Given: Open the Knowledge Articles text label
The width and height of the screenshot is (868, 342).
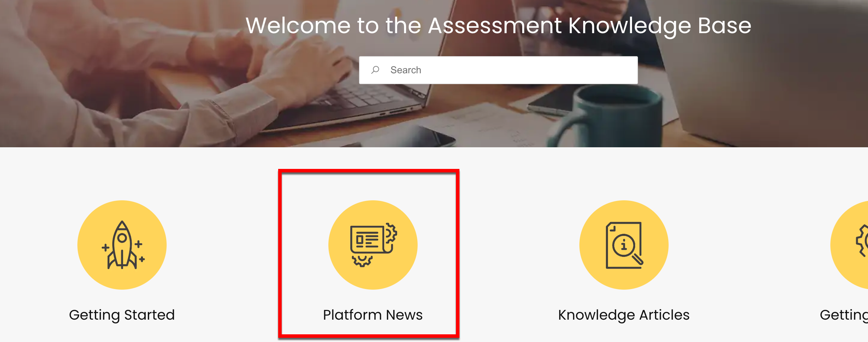Looking at the screenshot, I should coord(624,315).
